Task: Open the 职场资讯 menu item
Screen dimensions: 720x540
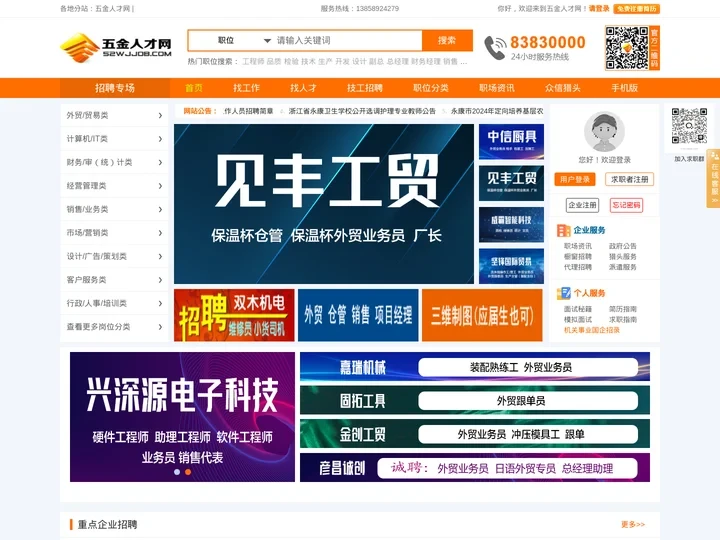Action: click(x=497, y=88)
